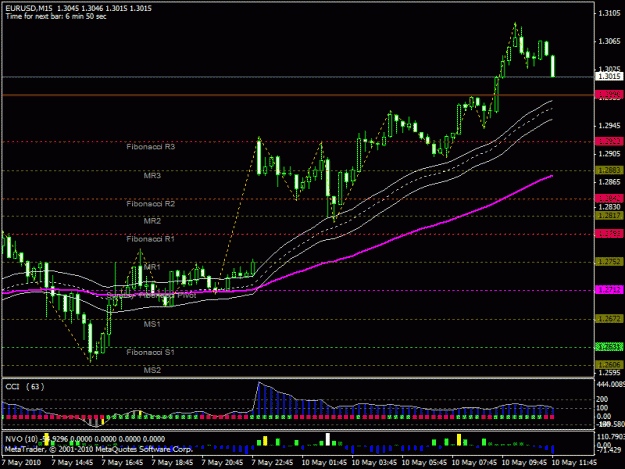Screen dimensions: 625x469
Task: Select the 'MR2' level label
Action: pyautogui.click(x=152, y=221)
